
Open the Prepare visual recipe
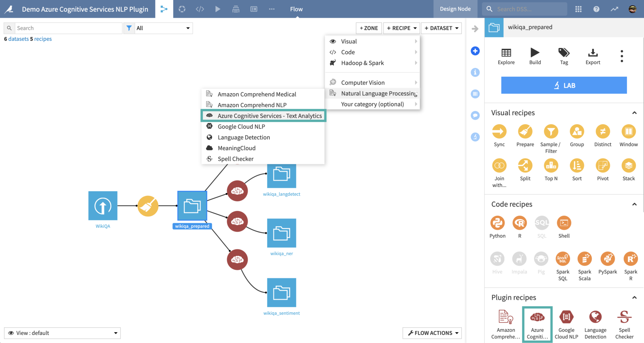(x=525, y=132)
